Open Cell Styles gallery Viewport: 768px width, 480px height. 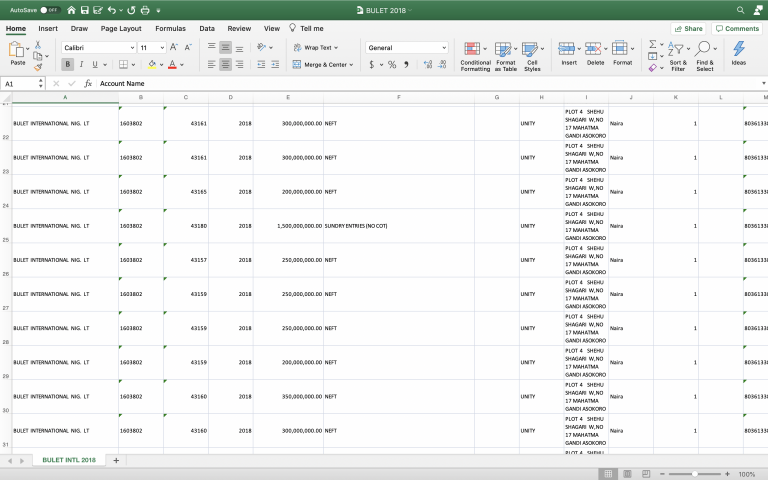pos(532,56)
